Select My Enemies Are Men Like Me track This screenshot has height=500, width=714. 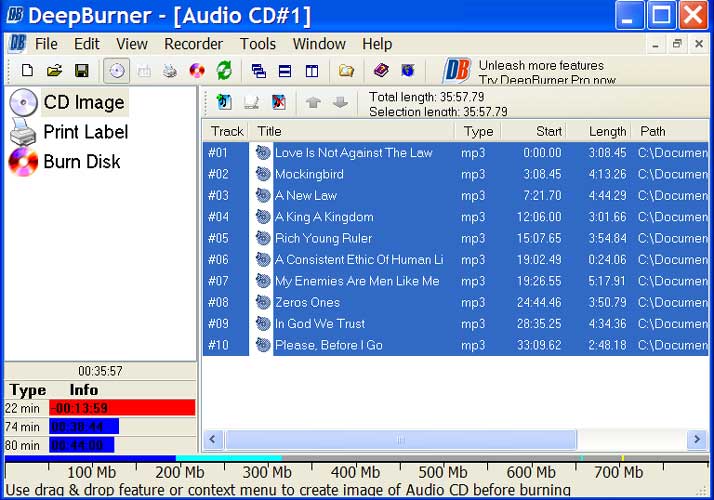click(x=455, y=281)
